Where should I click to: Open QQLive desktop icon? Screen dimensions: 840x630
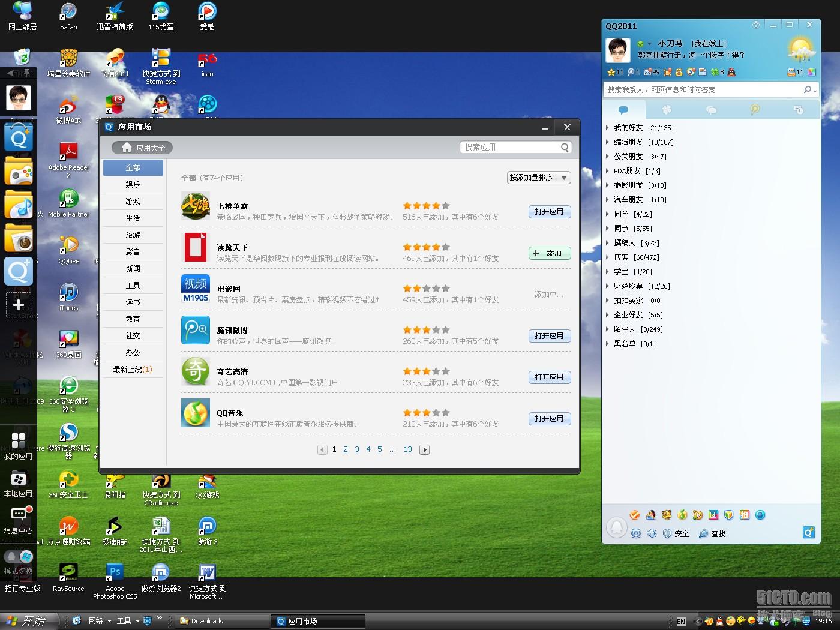68,250
